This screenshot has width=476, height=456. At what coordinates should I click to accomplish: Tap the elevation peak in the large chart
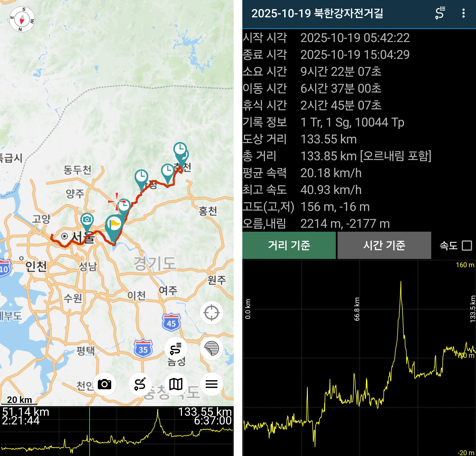coord(400,282)
